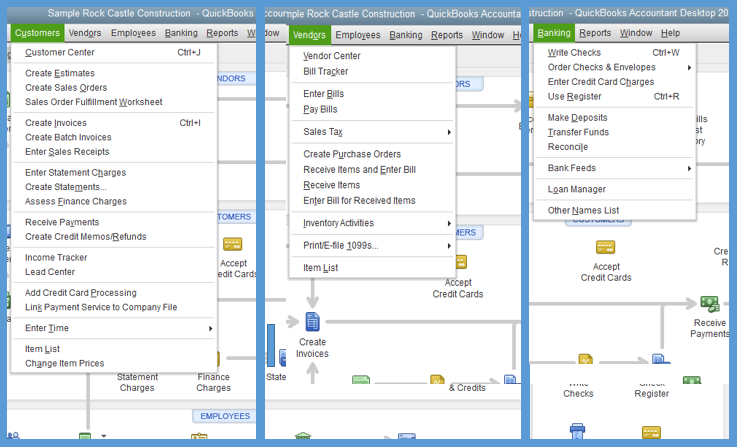This screenshot has width=737, height=447.
Task: Click the highlighted Vendors menu title
Action: (x=309, y=35)
